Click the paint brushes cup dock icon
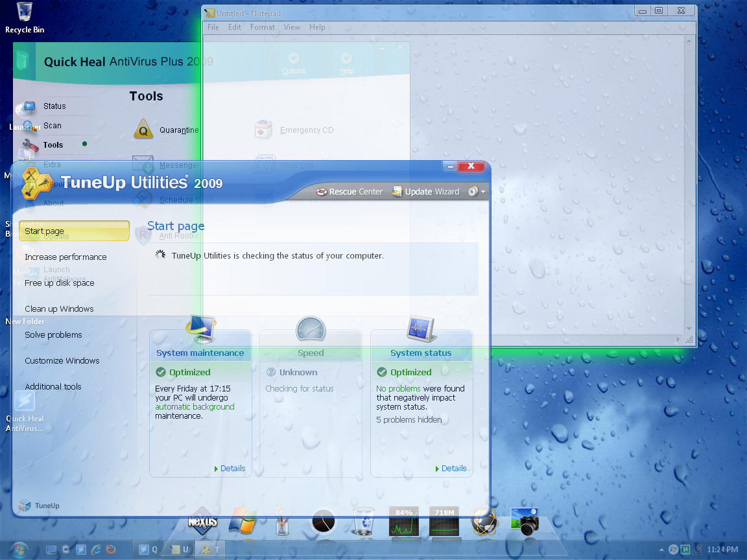 tap(282, 521)
